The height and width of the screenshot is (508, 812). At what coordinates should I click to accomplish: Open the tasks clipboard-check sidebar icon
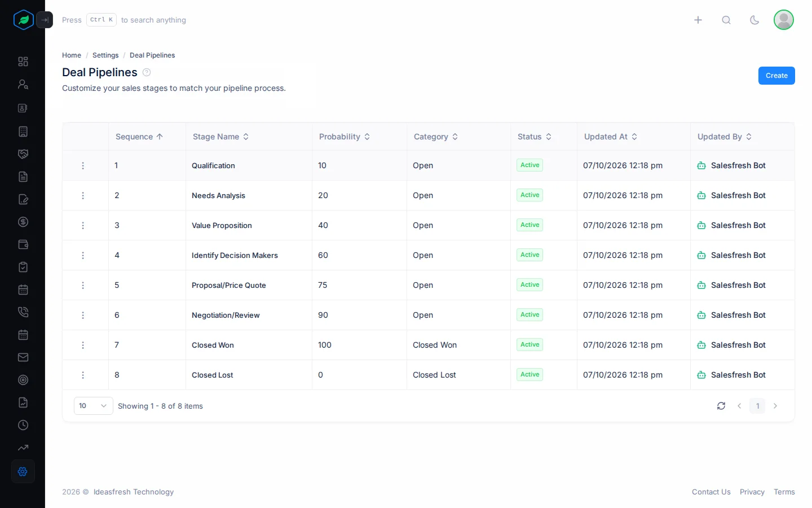point(23,267)
